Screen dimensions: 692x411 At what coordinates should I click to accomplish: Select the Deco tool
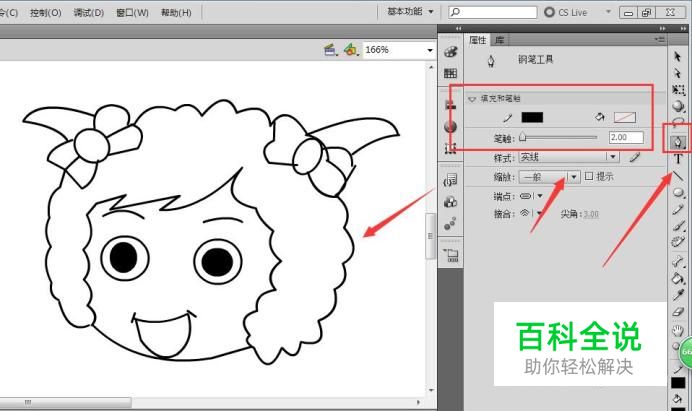coord(678,241)
